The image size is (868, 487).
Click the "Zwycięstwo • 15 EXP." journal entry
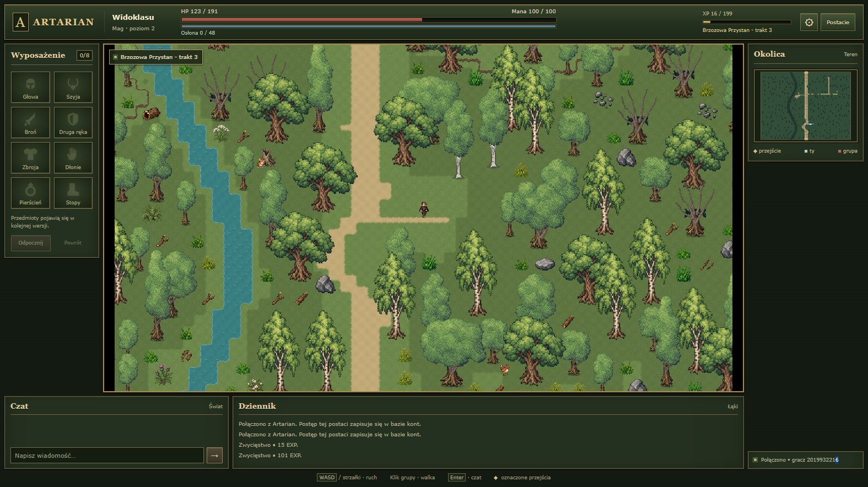268,445
